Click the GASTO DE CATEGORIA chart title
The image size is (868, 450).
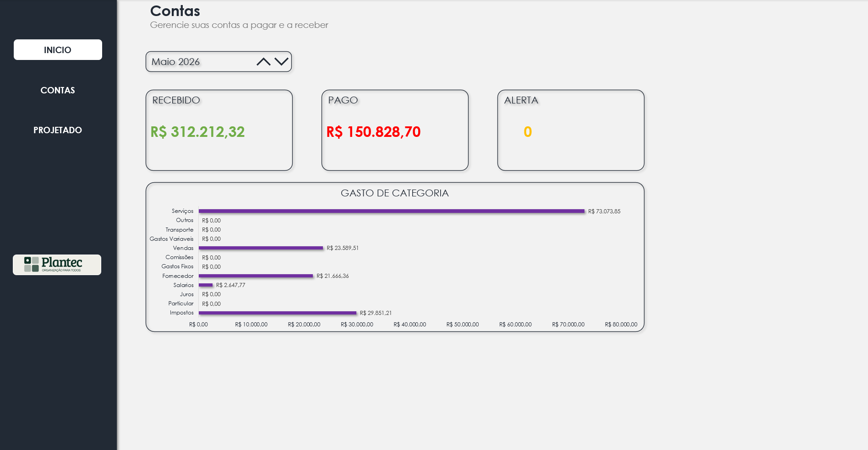(395, 193)
